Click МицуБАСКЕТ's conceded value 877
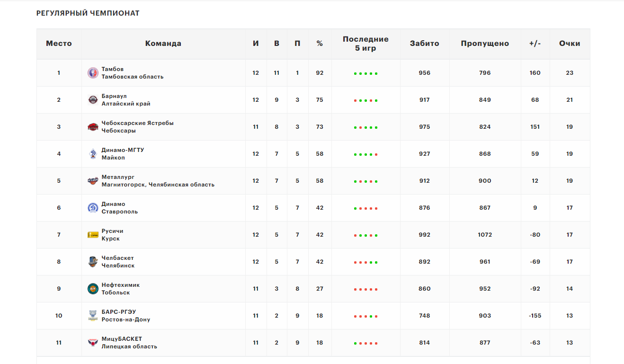 tap(485, 343)
